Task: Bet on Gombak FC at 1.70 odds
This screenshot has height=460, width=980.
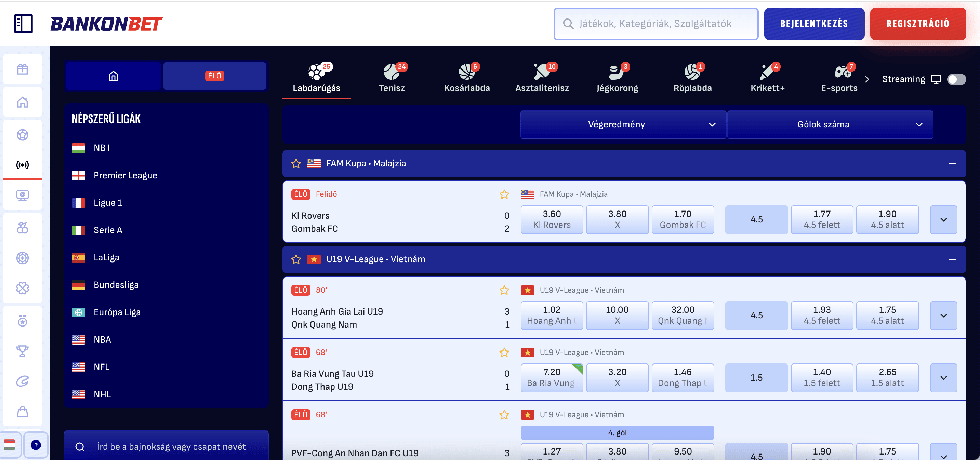Action: 683,219
